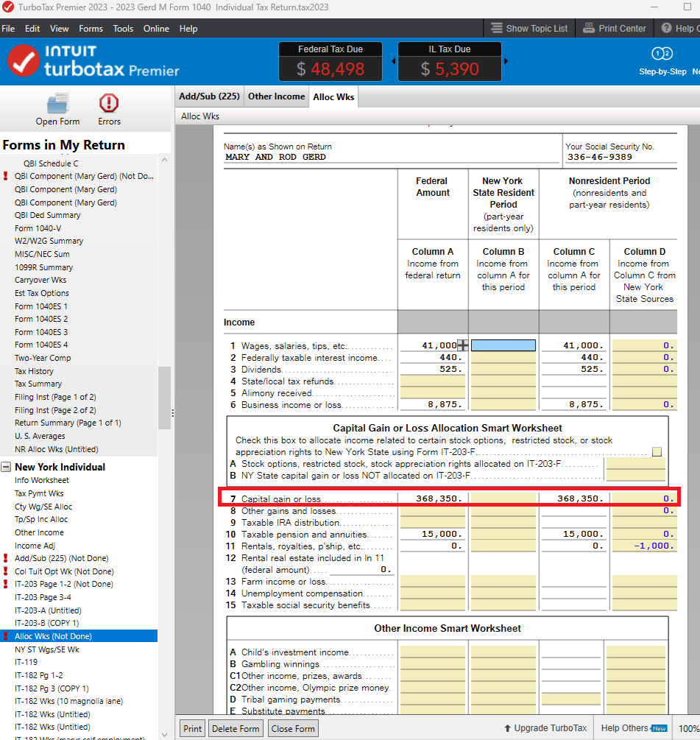The height and width of the screenshot is (740, 700).
Task: Click the Delete Form button
Action: click(236, 729)
